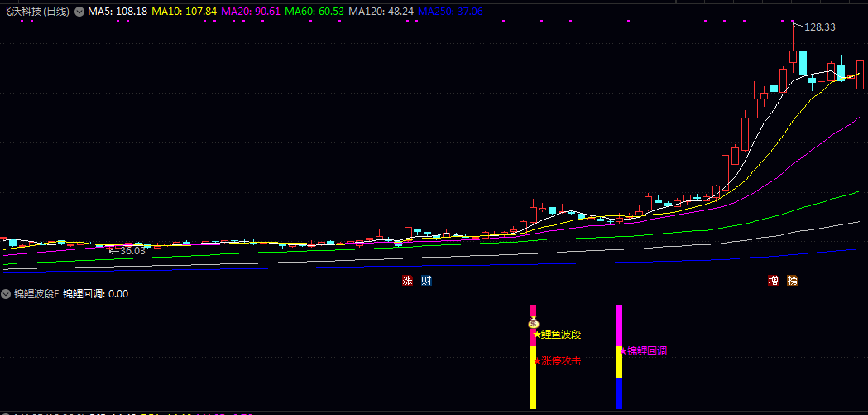
Task: Click the orange 榜 event icon
Action: tap(792, 281)
